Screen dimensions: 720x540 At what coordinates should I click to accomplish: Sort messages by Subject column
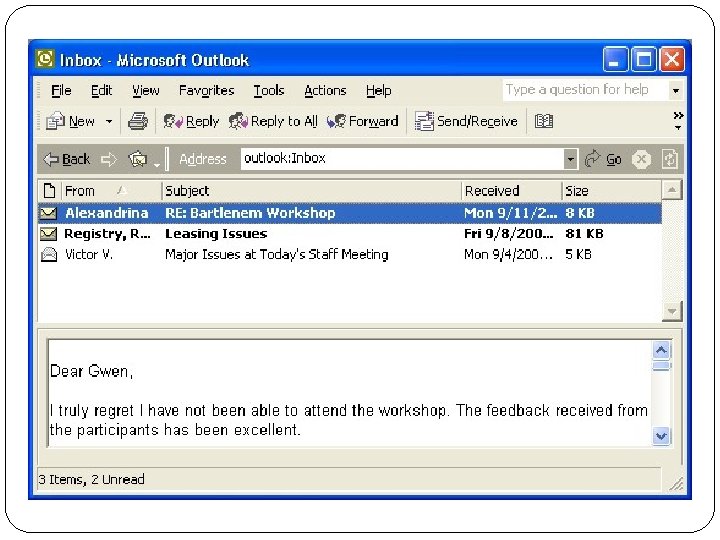[312, 191]
